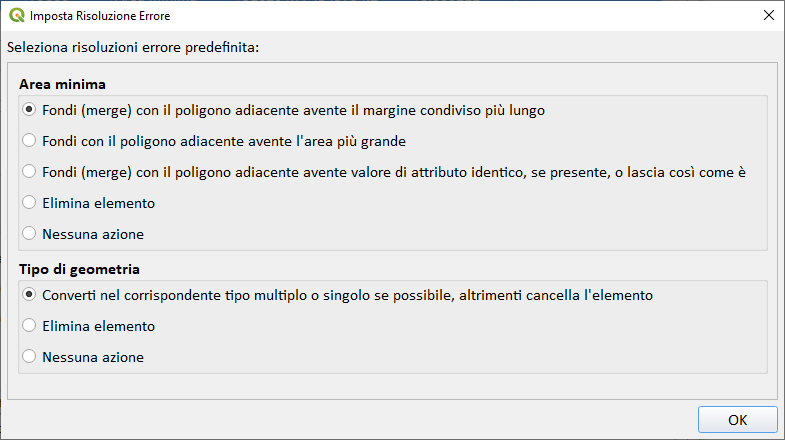
Task: Choose merge with largest area polygon radio button
Action: tap(29, 140)
